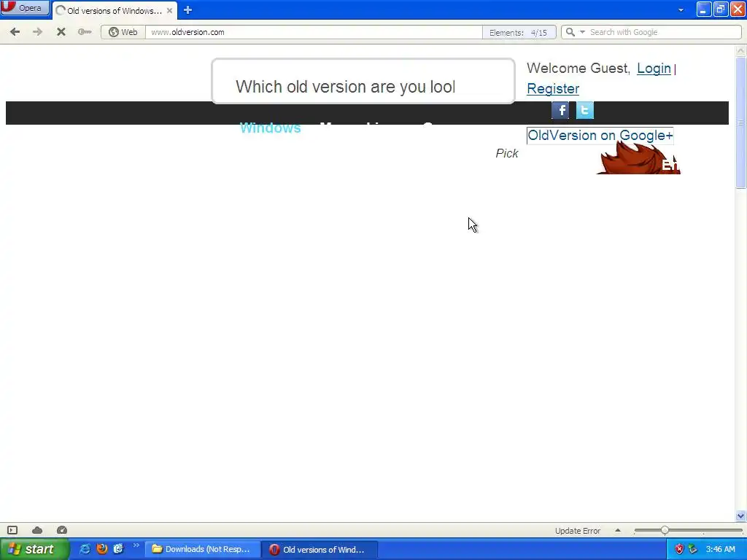Toggle Opera Turbo speedometer icon
The height and width of the screenshot is (560, 747).
tap(62, 530)
